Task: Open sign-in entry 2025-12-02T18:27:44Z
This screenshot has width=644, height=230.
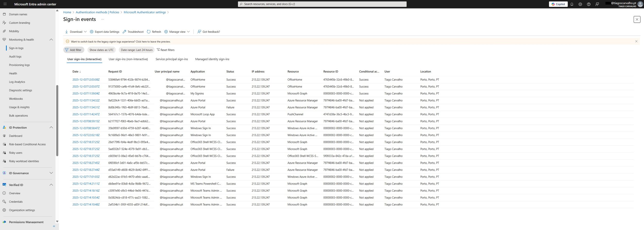Action: pos(86,170)
